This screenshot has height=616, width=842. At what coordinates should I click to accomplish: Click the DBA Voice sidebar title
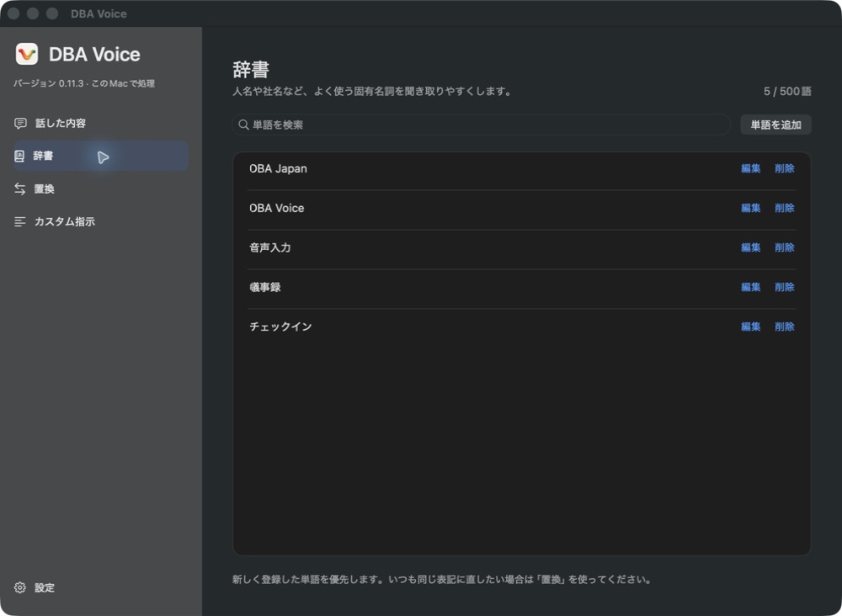(x=94, y=54)
